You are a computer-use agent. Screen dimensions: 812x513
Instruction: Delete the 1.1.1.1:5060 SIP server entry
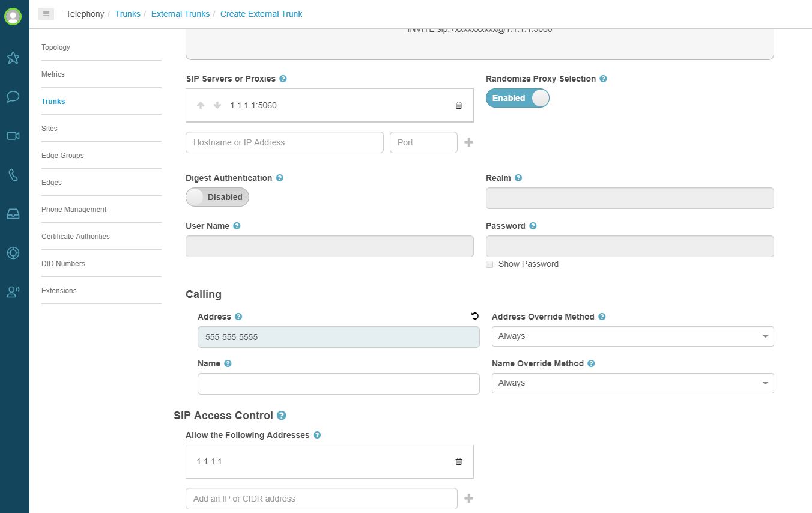pos(459,105)
